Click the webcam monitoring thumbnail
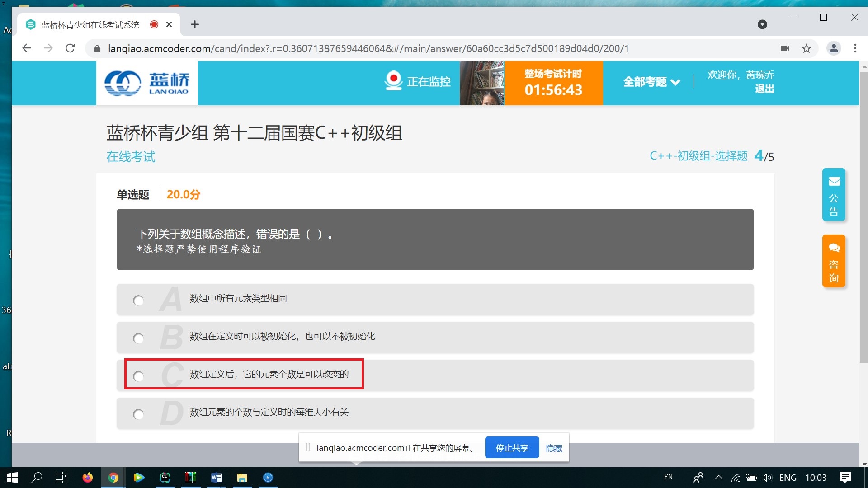The height and width of the screenshot is (488, 868). (482, 83)
